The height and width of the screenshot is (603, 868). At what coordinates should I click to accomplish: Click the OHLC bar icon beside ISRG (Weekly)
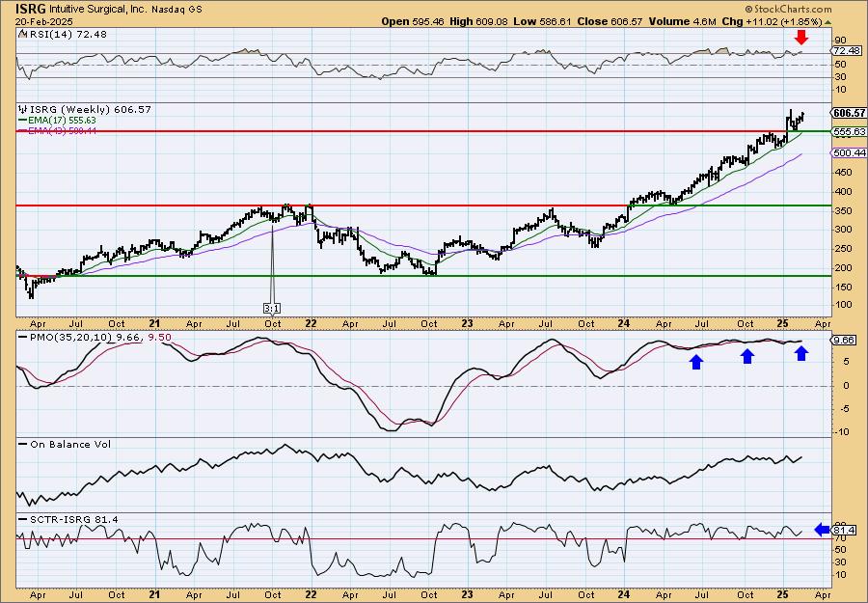[x=22, y=109]
